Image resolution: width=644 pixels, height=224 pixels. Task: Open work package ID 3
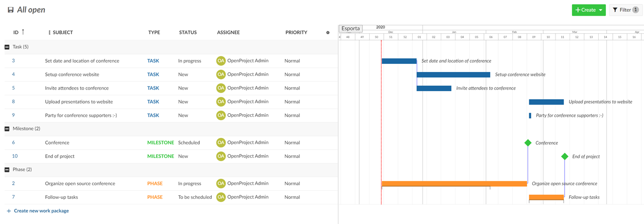[14, 61]
